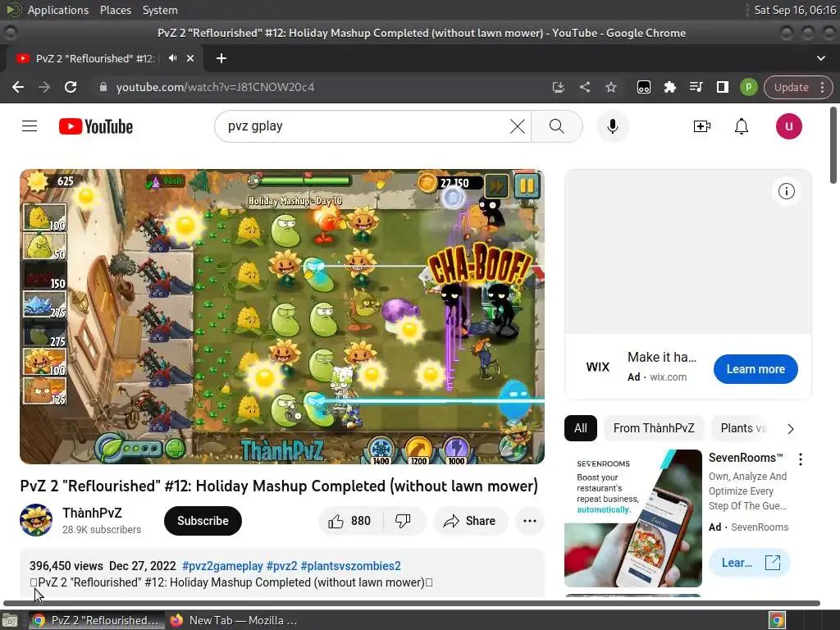Install the page as an app from the address bar
The image size is (840, 630).
558,87
